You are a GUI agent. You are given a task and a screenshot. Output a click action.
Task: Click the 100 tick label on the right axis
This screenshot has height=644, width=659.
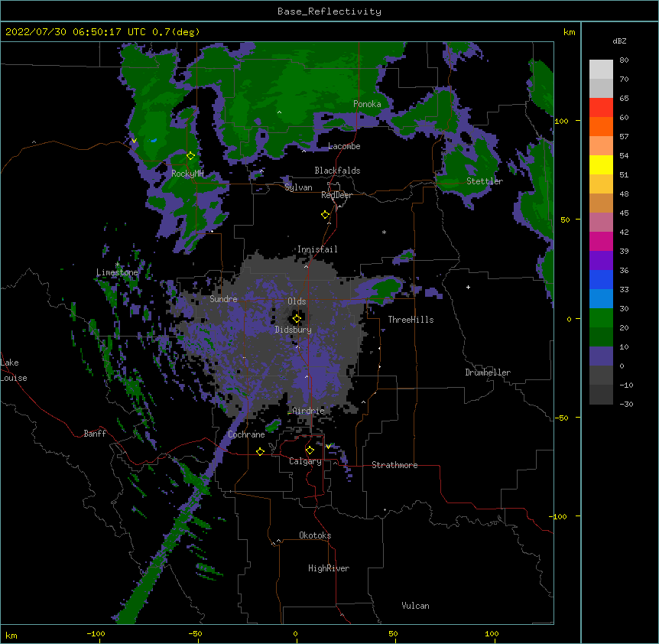point(561,121)
